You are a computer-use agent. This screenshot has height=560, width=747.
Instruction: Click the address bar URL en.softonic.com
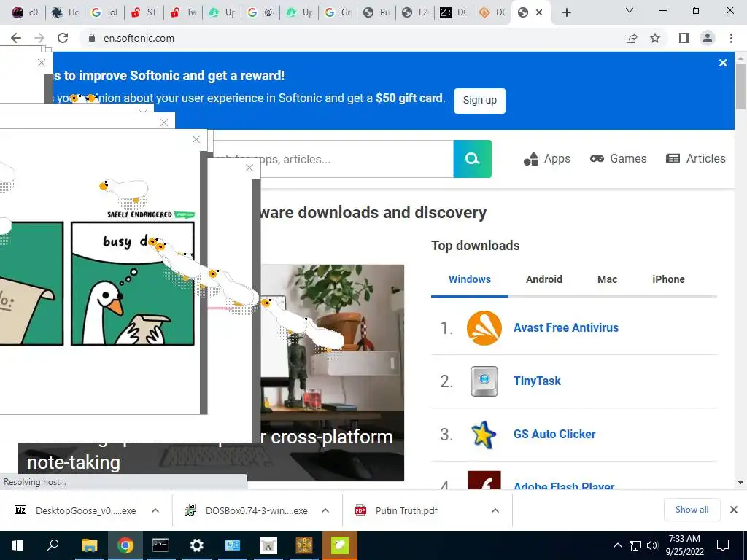pos(139,38)
